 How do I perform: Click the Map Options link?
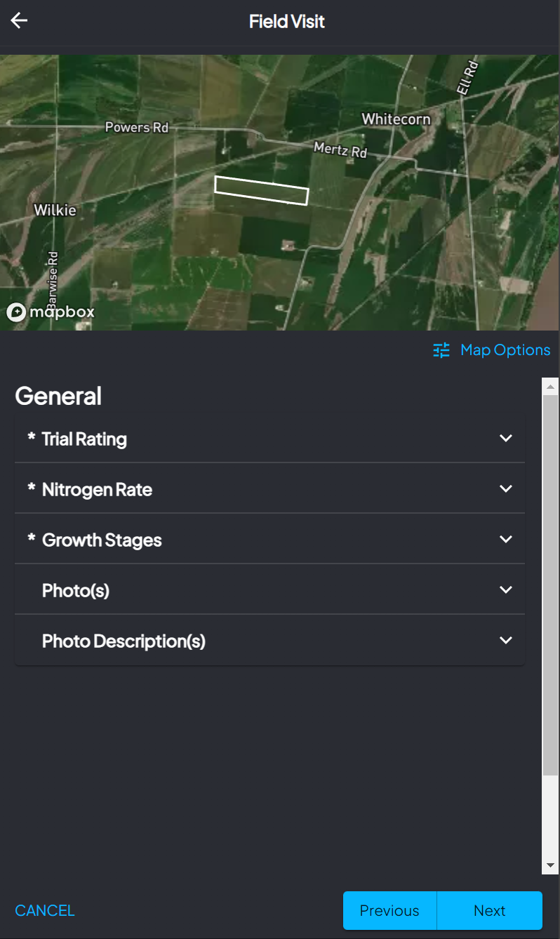(505, 350)
